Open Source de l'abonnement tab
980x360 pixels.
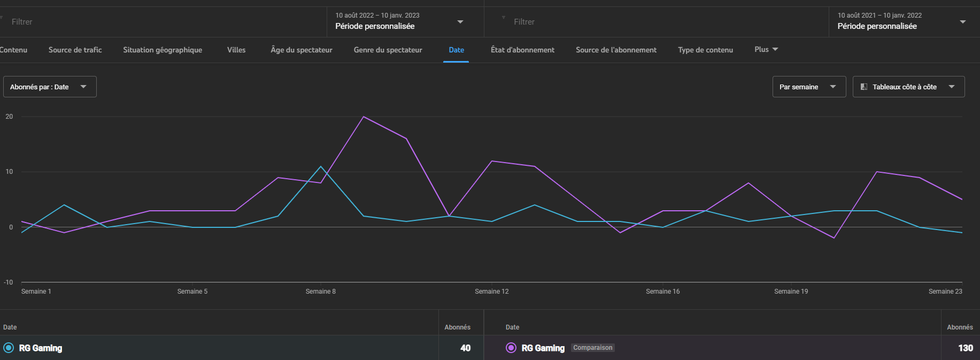[616, 50]
